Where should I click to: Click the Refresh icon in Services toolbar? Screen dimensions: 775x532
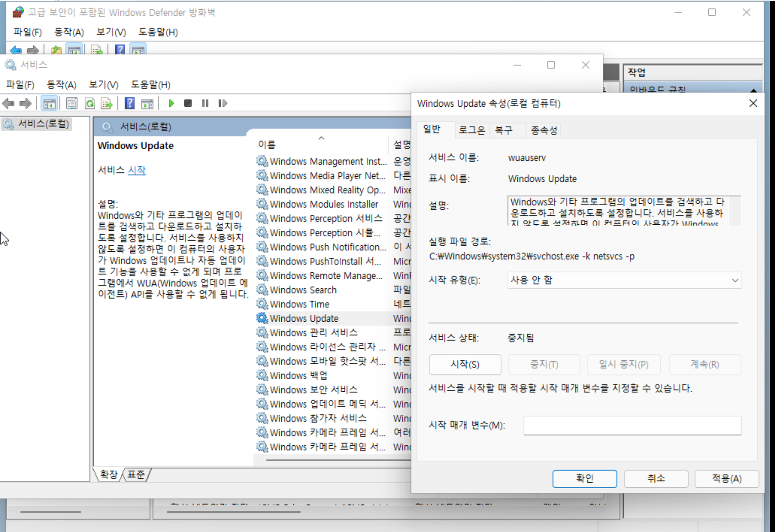pos(90,104)
